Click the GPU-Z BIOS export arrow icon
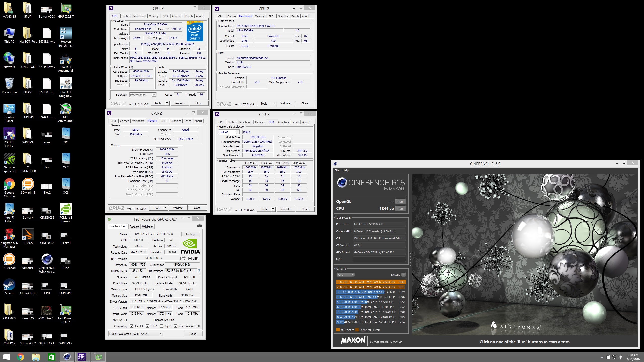This screenshot has height=362, width=644. pos(183,258)
